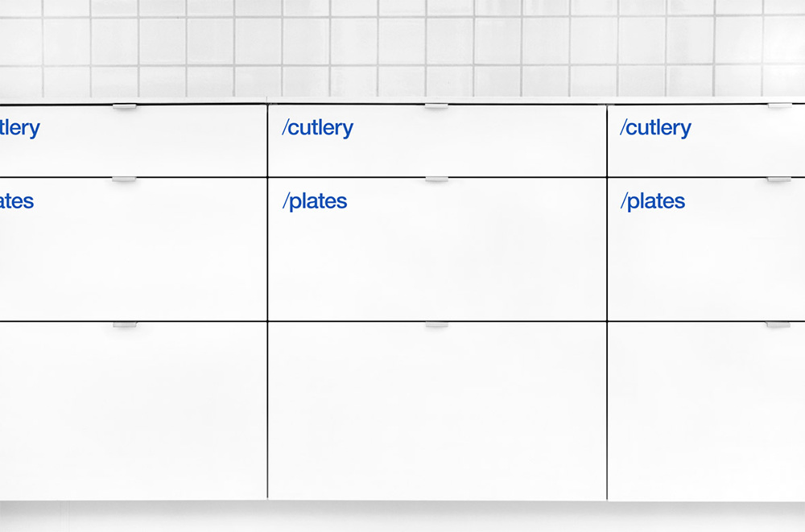The image size is (805, 532).
Task: Click the blank front of the bottom right drawer
Action: (x=707, y=410)
